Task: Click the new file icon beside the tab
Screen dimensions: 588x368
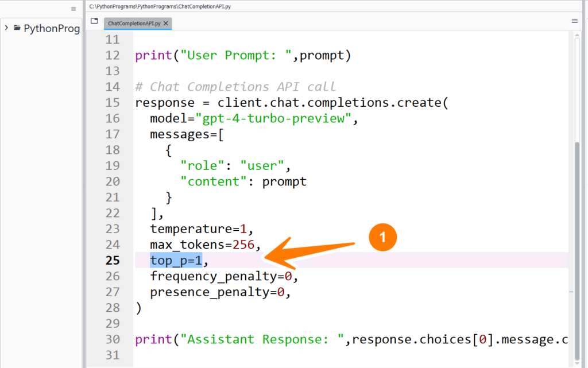Action: pyautogui.click(x=94, y=20)
